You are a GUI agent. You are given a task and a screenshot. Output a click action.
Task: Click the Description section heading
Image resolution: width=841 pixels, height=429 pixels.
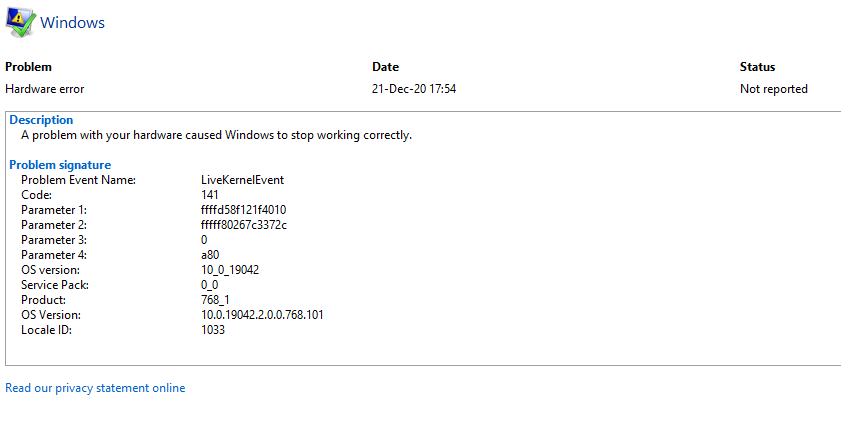tap(41, 120)
